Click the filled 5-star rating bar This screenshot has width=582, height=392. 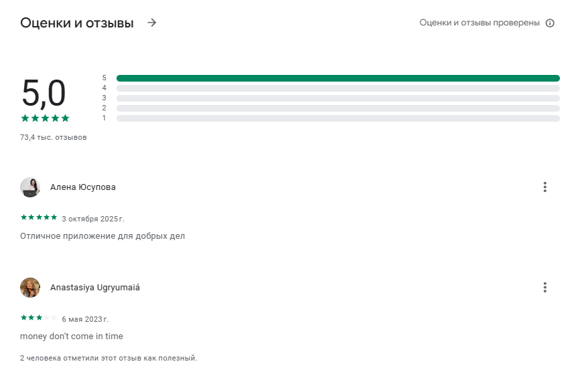pos(338,78)
